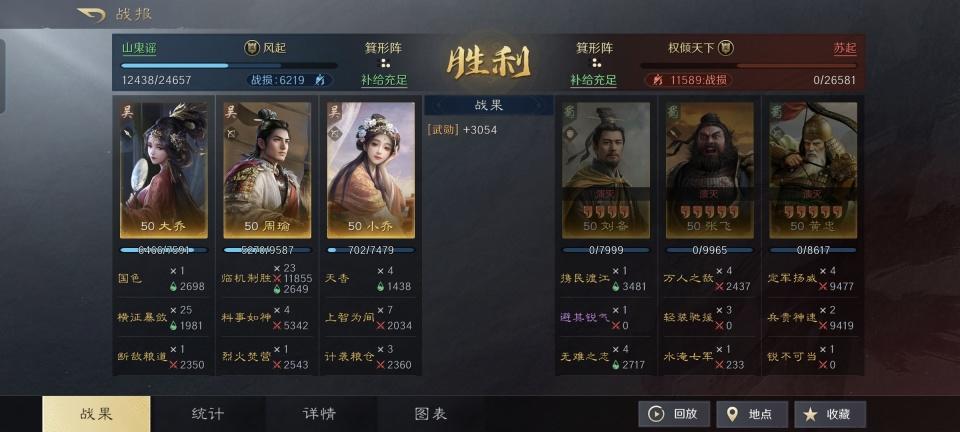Go back using the arrow beside 战报
The height and width of the screenshot is (432, 960).
tap(91, 15)
